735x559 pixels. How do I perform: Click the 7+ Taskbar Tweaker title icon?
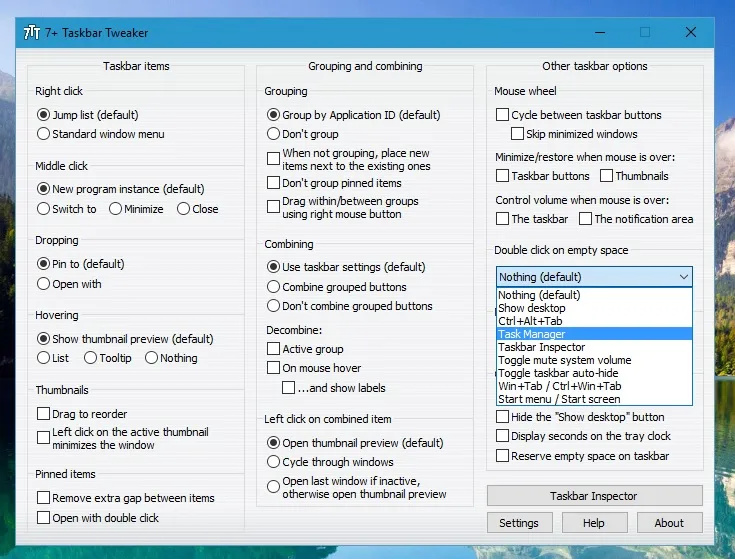[x=30, y=33]
